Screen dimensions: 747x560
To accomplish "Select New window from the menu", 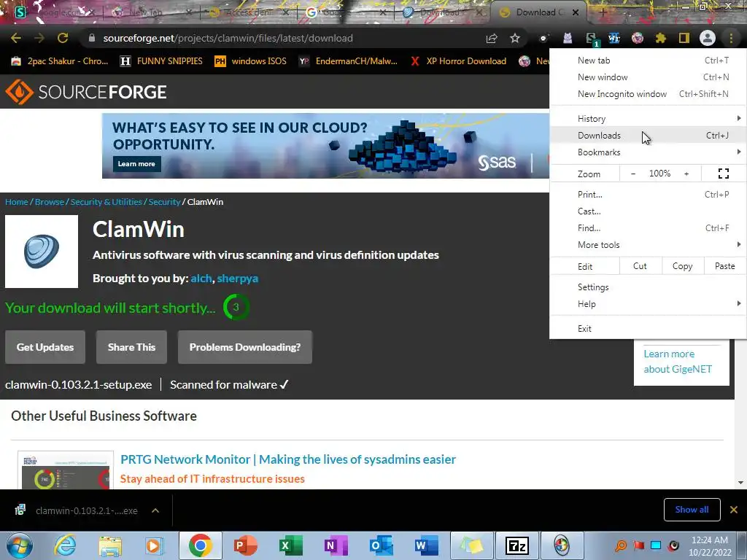I will point(648,77).
